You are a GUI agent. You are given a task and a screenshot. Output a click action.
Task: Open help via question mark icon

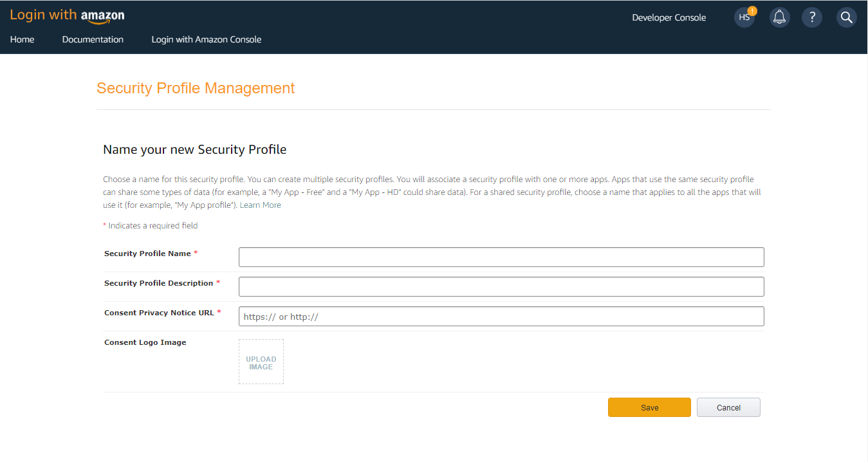[x=812, y=17]
